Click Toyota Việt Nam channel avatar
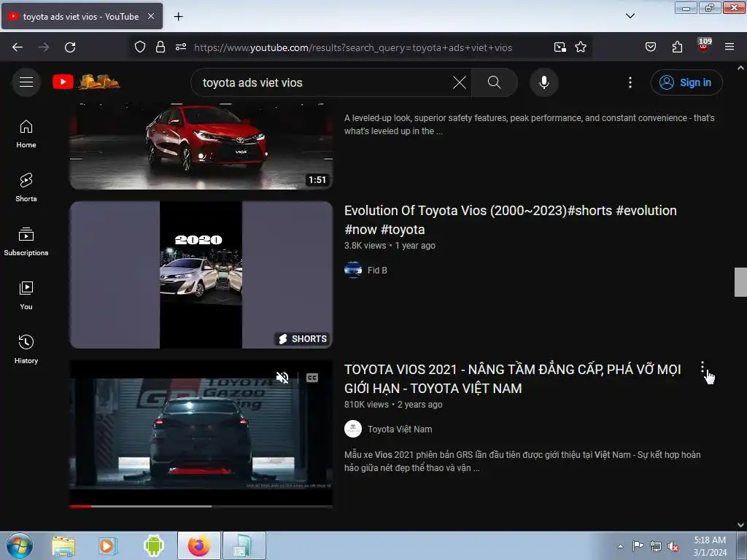 pyautogui.click(x=353, y=429)
